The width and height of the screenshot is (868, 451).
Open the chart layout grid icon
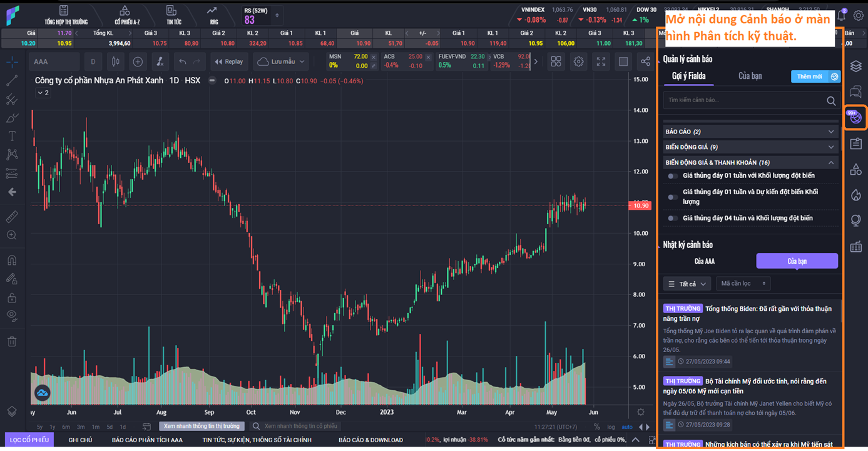[556, 61]
